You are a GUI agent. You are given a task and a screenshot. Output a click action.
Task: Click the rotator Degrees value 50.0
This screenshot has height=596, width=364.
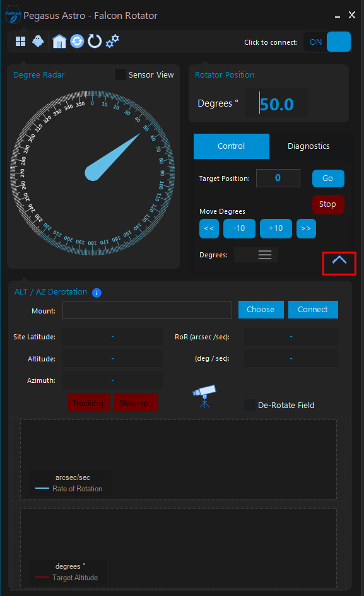point(276,103)
